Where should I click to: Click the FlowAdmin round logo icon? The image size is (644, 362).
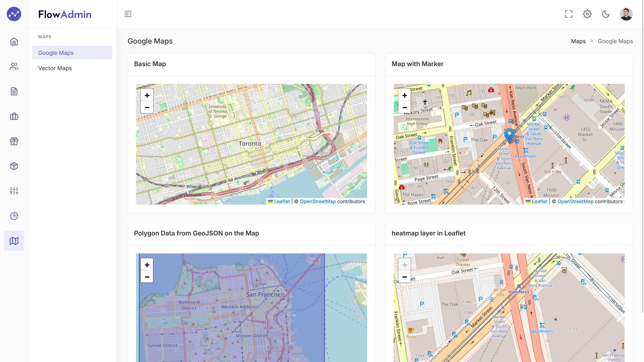(x=14, y=14)
